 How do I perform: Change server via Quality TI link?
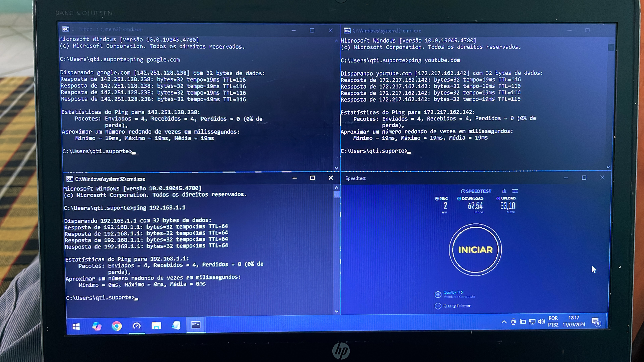pos(453,292)
